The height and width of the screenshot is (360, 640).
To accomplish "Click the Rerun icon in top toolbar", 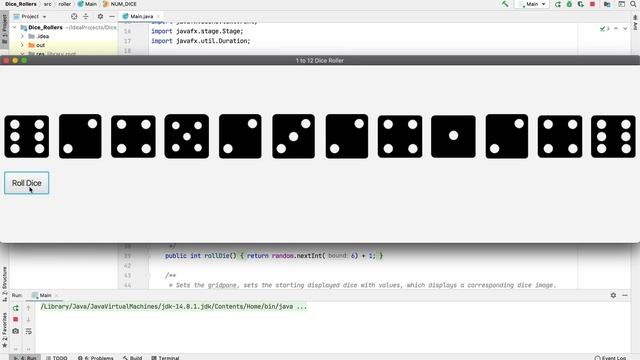I will tap(558, 4).
